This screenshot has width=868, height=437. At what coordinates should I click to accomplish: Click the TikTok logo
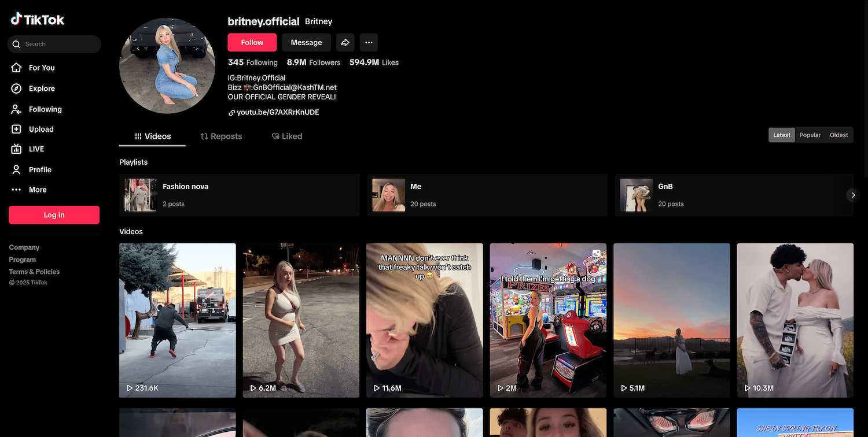(38, 20)
